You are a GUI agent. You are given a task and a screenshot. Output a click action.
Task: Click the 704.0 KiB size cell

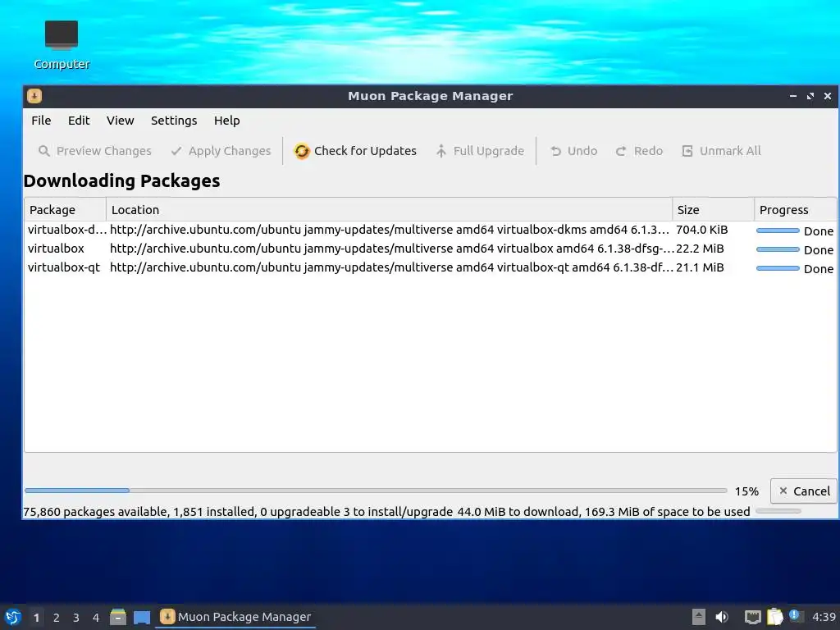[x=702, y=230]
